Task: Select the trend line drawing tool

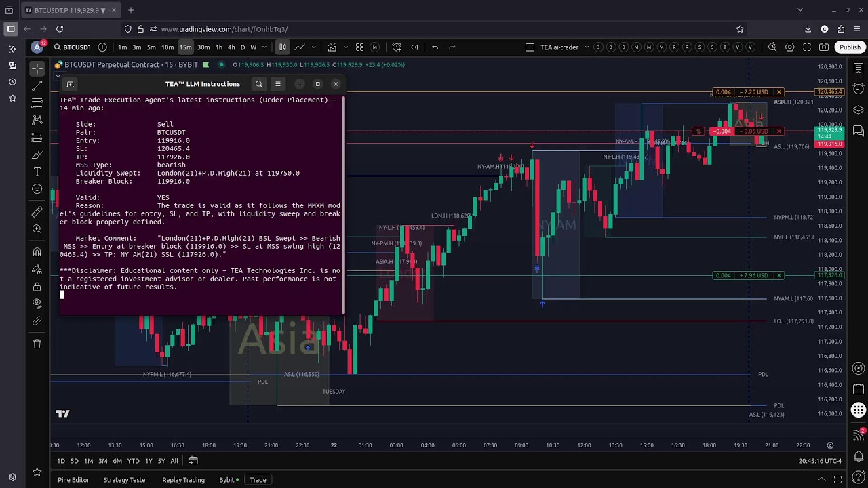Action: point(37,85)
